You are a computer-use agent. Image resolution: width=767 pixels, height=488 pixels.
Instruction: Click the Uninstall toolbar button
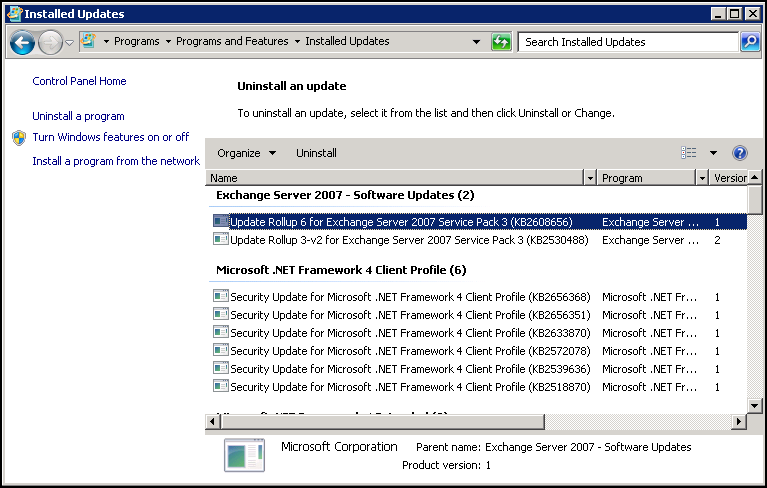tap(316, 153)
